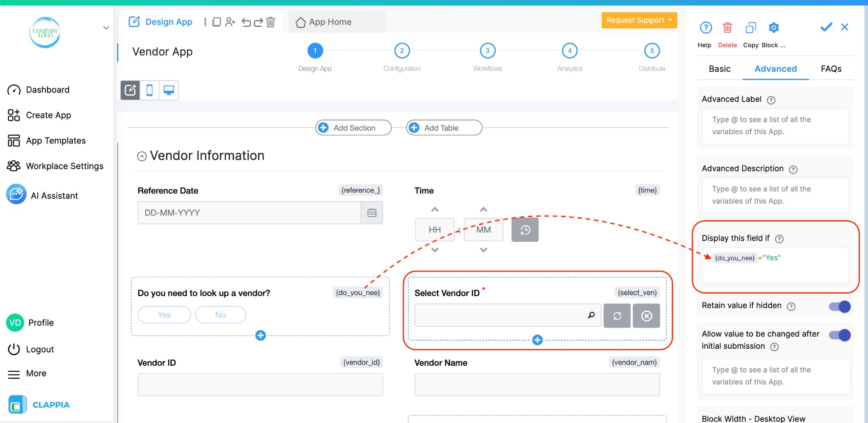Screen dimensions: 868x423
Task: Click the trash icon next to redo
Action: click(271, 22)
